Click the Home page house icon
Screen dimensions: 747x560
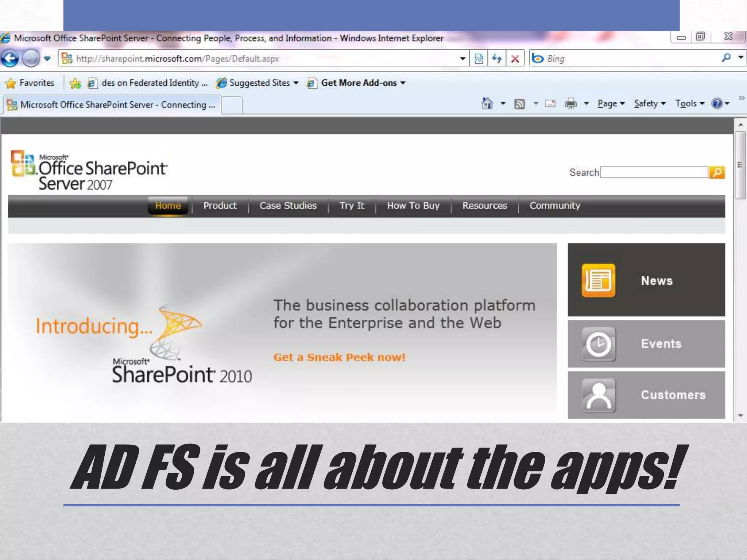tap(487, 104)
